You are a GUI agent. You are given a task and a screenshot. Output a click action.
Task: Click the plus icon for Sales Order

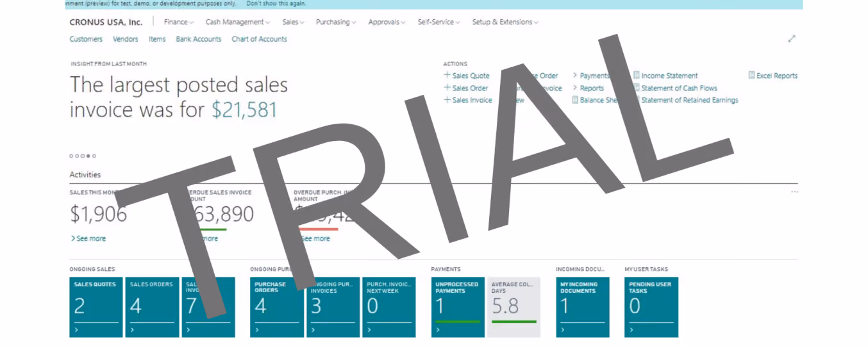tap(447, 88)
